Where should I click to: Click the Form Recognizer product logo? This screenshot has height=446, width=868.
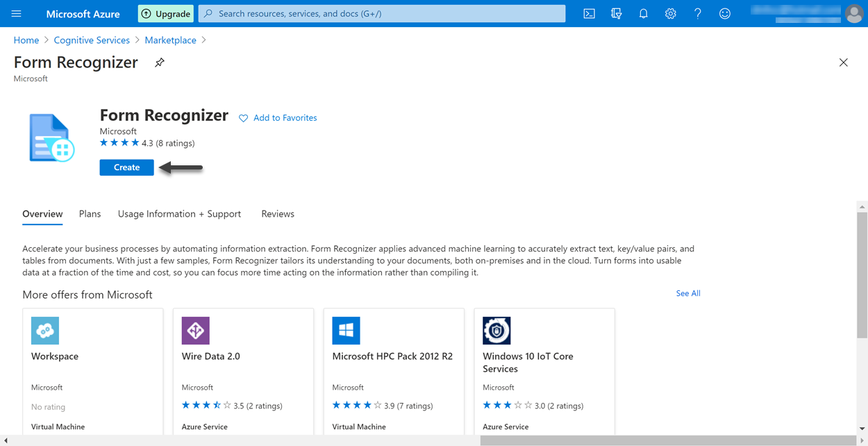coord(51,138)
